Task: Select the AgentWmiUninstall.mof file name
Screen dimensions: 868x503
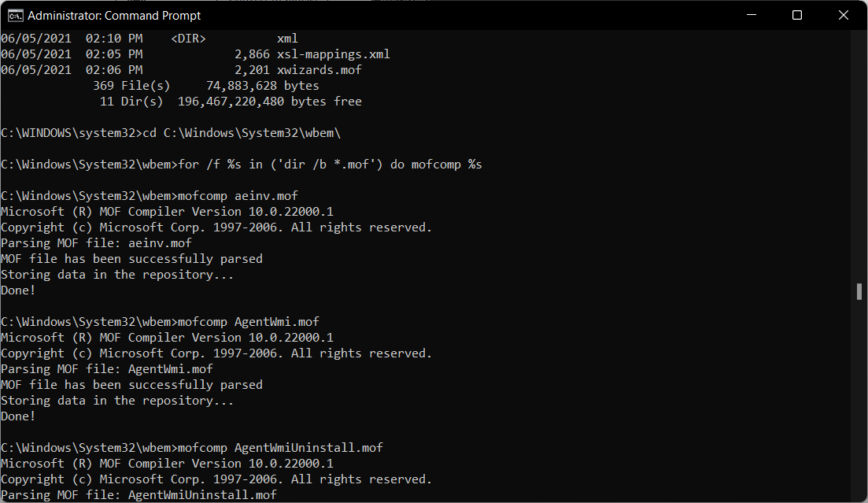Action: tap(310, 447)
